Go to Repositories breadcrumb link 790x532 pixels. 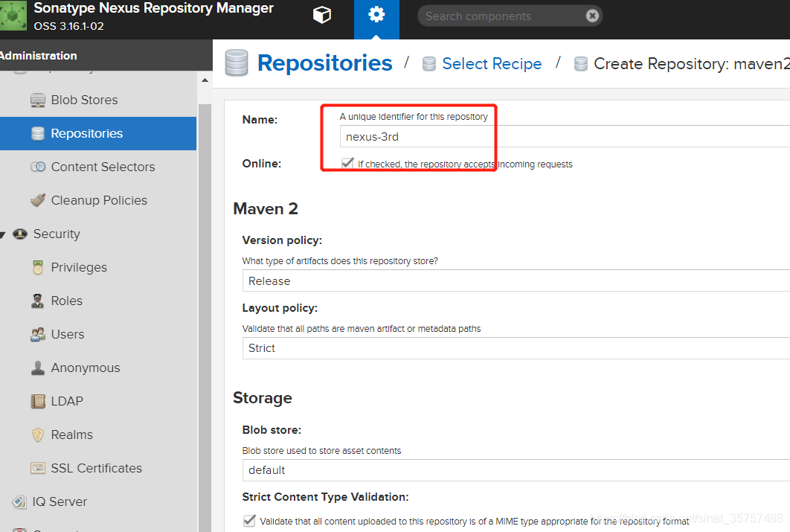pyautogui.click(x=324, y=63)
